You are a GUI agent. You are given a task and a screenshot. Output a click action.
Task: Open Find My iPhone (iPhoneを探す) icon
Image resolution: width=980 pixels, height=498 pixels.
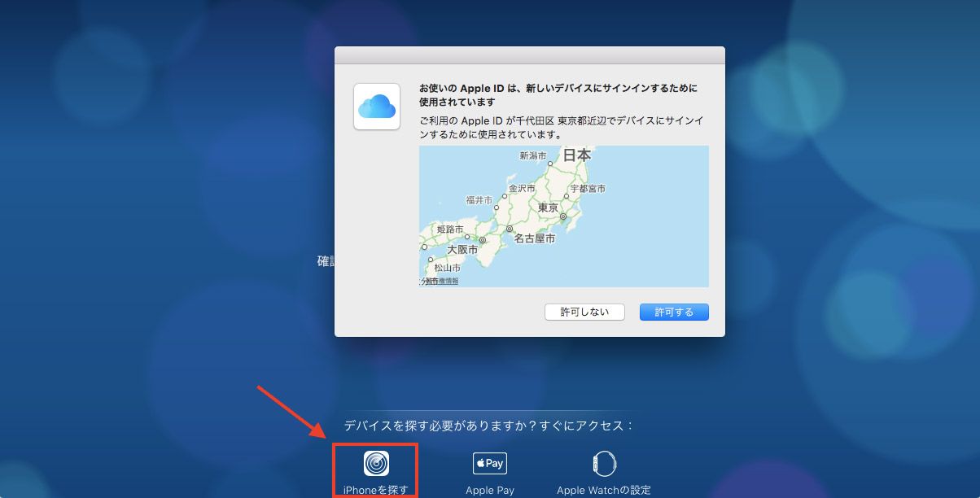(x=376, y=463)
